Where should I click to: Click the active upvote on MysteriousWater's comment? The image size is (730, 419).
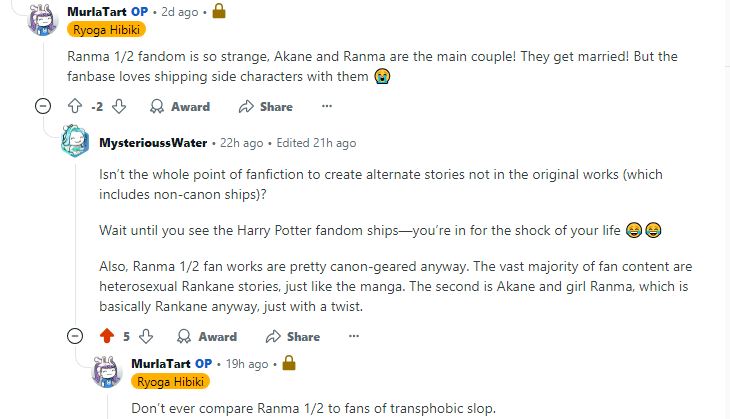pos(107,336)
